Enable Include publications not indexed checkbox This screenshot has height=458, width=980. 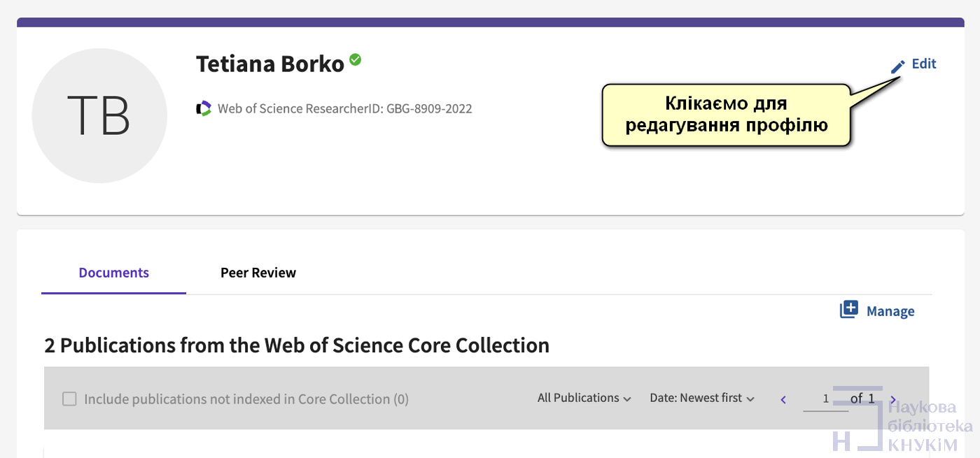click(x=69, y=399)
